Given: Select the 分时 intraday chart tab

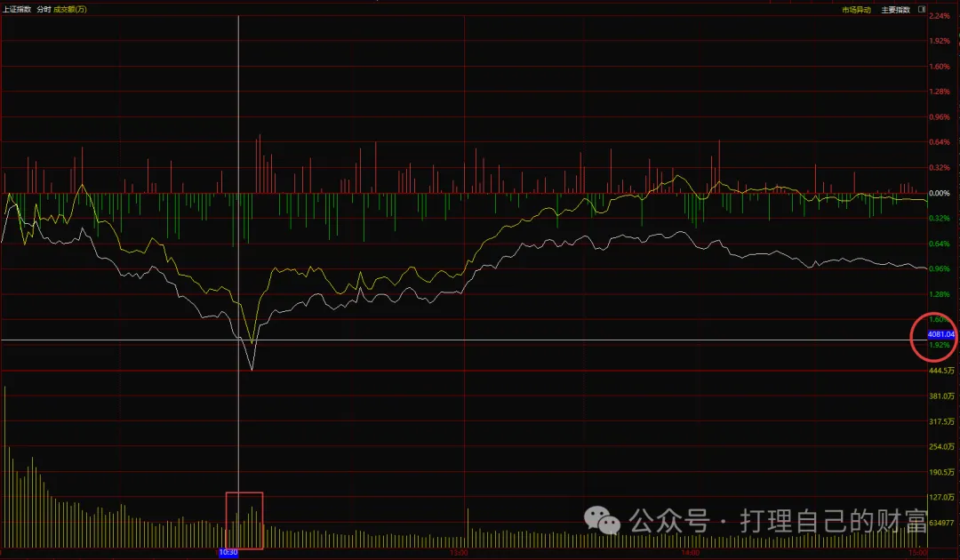Looking at the screenshot, I should pyautogui.click(x=44, y=9).
